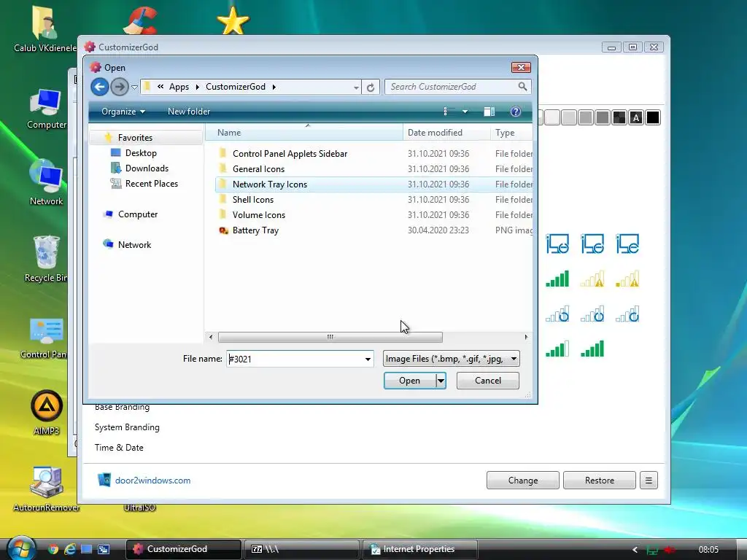Click the forward navigation arrow
Viewport: 747px width, 560px height.
tap(120, 87)
